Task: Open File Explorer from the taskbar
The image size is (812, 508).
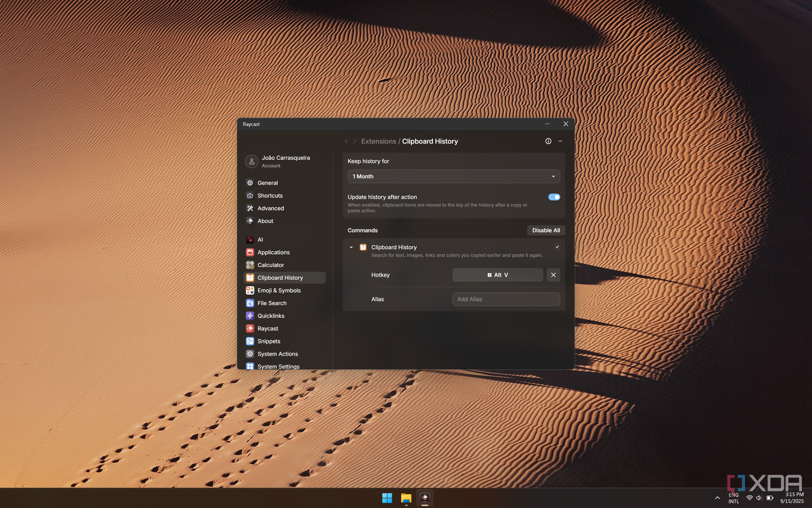Action: click(x=406, y=498)
